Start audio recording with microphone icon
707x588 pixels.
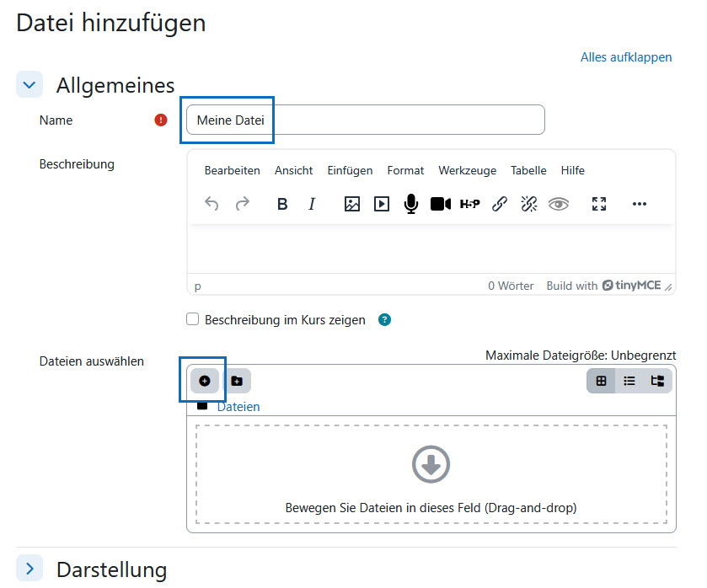point(410,204)
